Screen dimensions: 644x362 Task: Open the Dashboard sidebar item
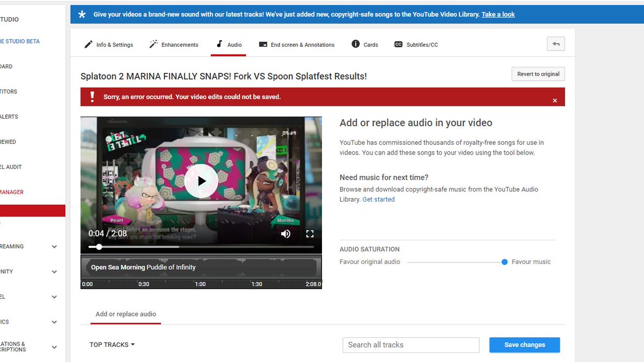pos(6,67)
